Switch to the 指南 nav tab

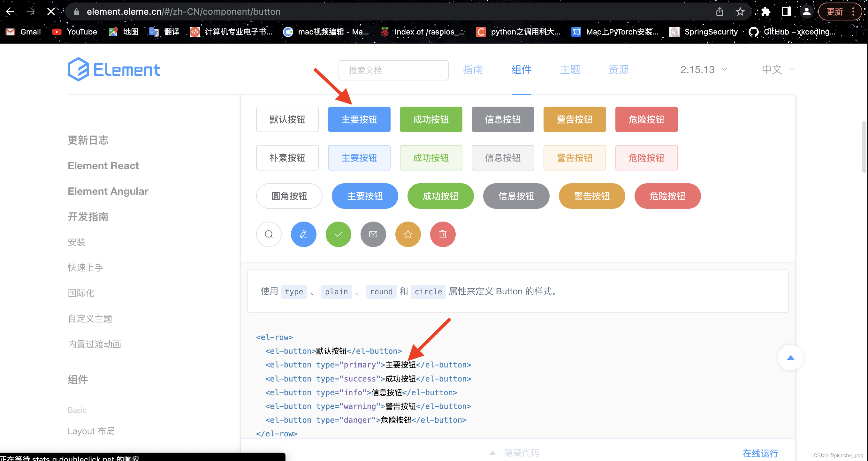click(x=473, y=69)
